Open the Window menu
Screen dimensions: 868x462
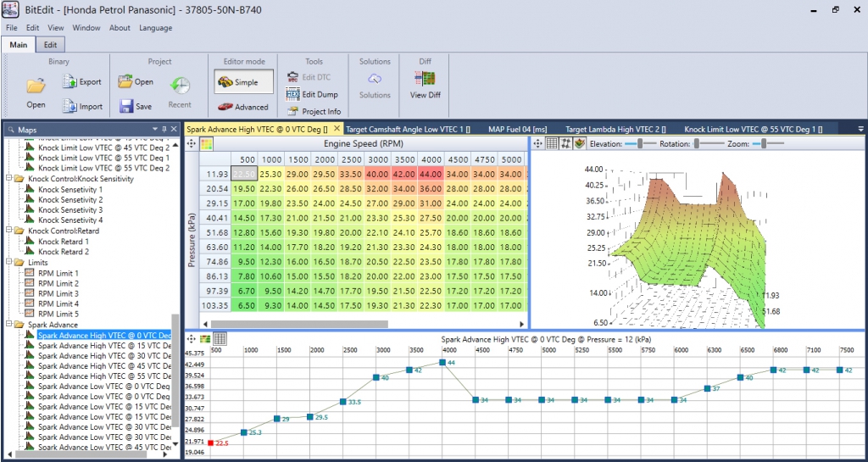click(x=86, y=28)
